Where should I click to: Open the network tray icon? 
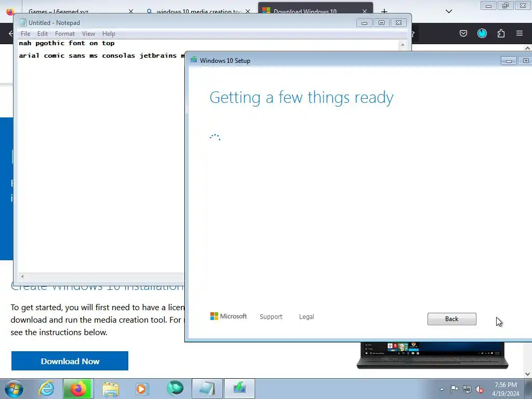pyautogui.click(x=467, y=389)
